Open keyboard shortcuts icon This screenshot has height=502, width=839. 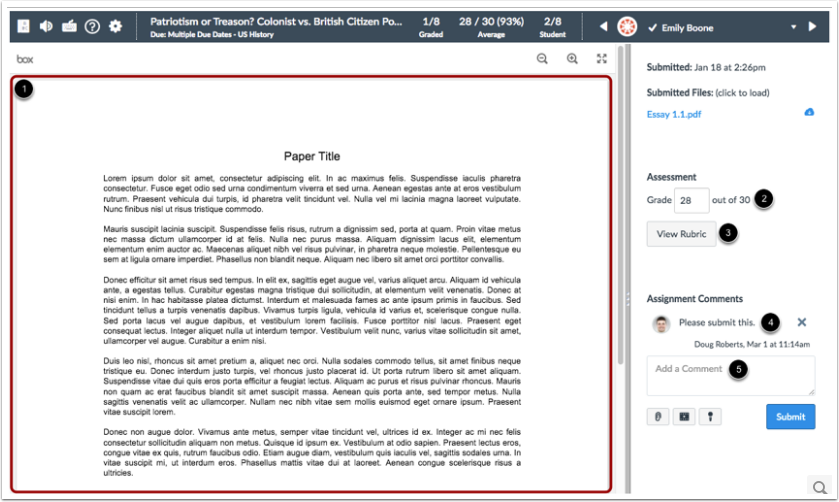click(x=69, y=26)
